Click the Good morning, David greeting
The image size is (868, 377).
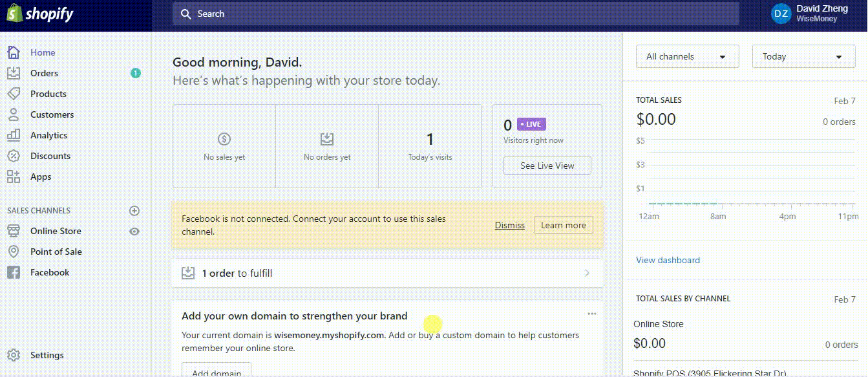[237, 63]
